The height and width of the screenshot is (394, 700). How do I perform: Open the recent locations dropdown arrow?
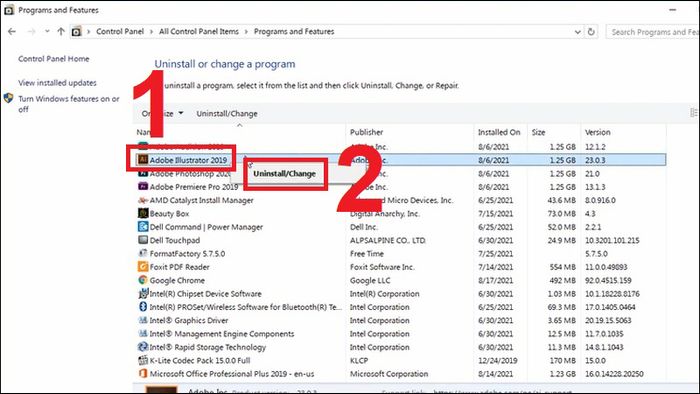[x=47, y=32]
